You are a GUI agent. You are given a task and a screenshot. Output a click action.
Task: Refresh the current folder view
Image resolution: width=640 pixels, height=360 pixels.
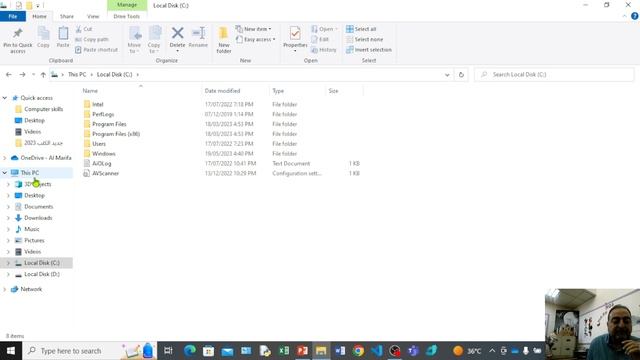pos(461,75)
